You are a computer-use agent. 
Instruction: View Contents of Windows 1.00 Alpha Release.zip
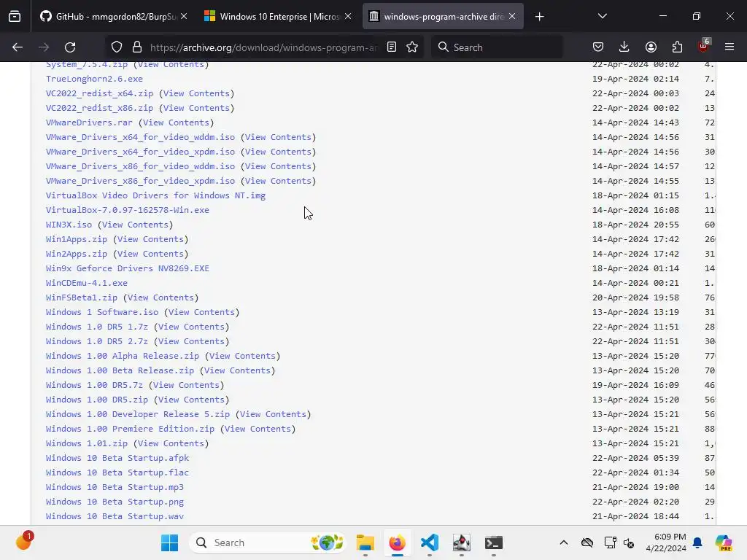click(242, 356)
